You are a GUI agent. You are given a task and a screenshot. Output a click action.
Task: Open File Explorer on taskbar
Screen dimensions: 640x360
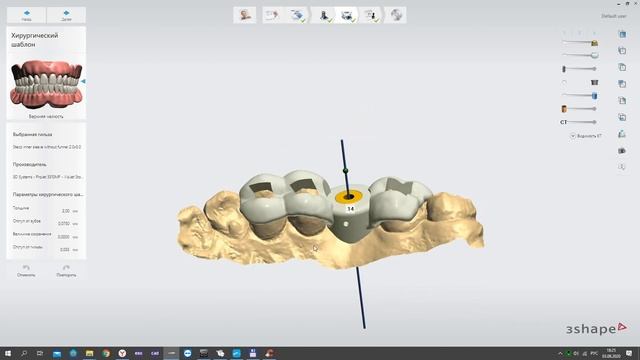pos(89,353)
